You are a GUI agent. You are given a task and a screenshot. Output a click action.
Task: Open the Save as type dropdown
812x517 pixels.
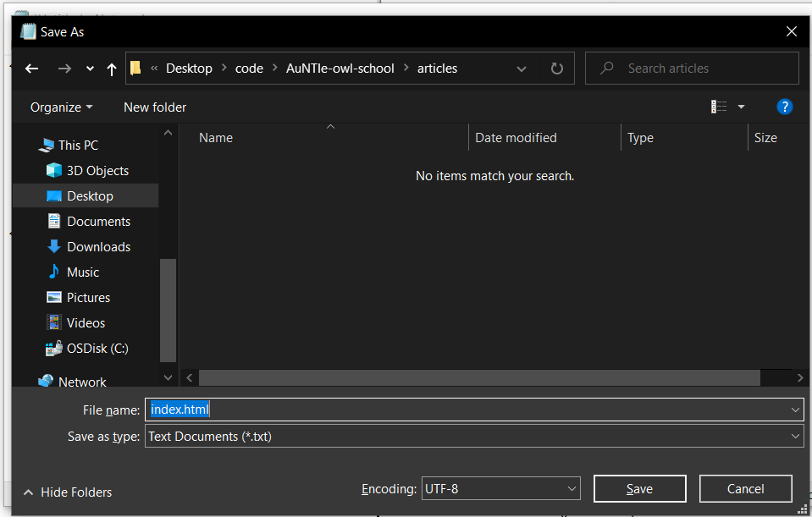click(x=474, y=437)
